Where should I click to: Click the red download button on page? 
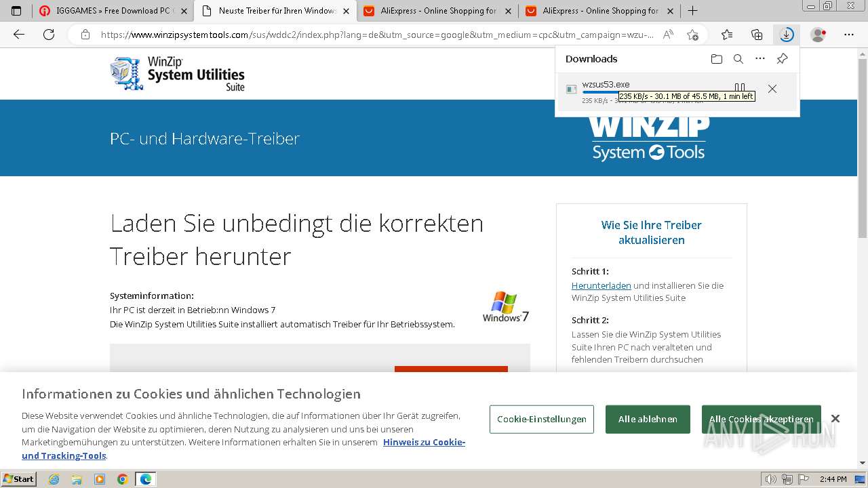click(x=451, y=369)
